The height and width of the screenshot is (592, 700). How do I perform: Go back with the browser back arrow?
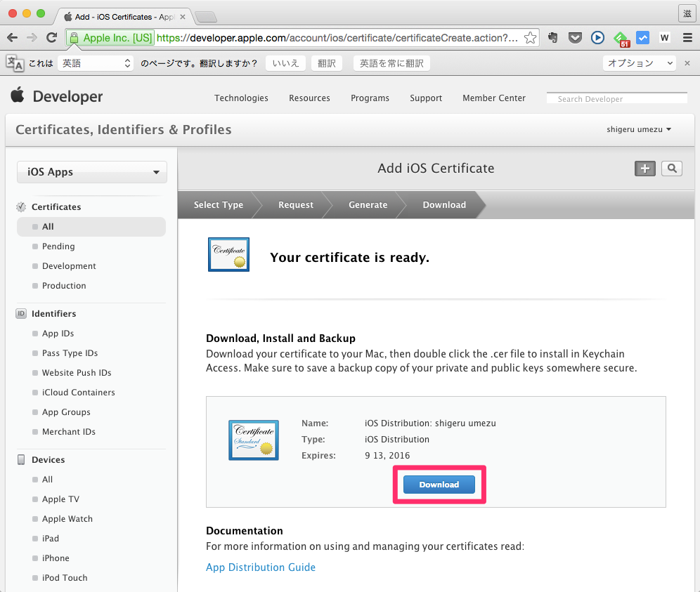tap(13, 38)
